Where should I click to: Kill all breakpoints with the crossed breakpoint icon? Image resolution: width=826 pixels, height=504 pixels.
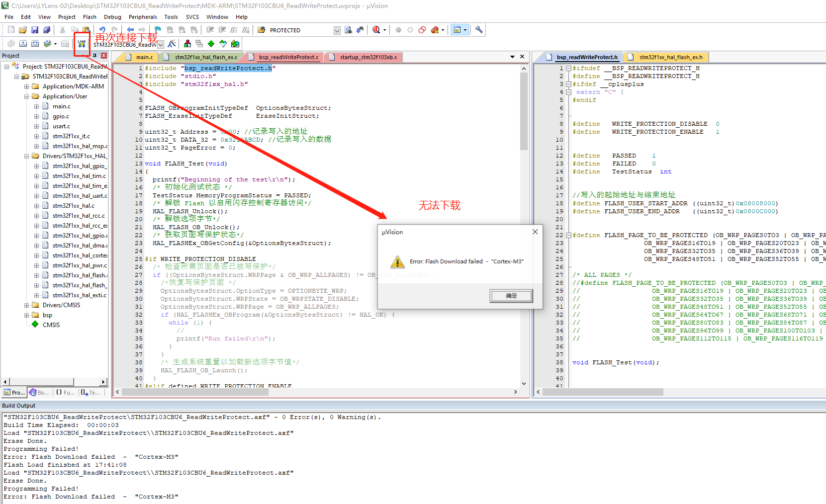coord(434,30)
